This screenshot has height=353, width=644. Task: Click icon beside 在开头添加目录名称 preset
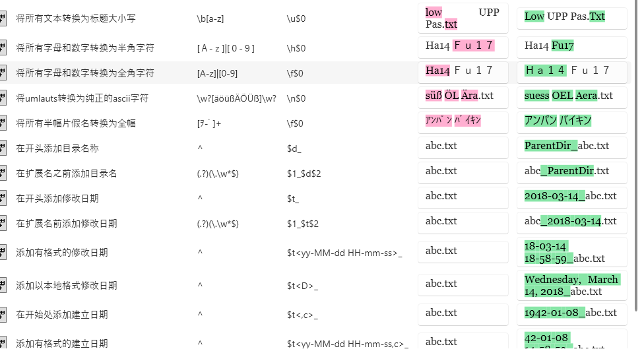pyautogui.click(x=3, y=148)
